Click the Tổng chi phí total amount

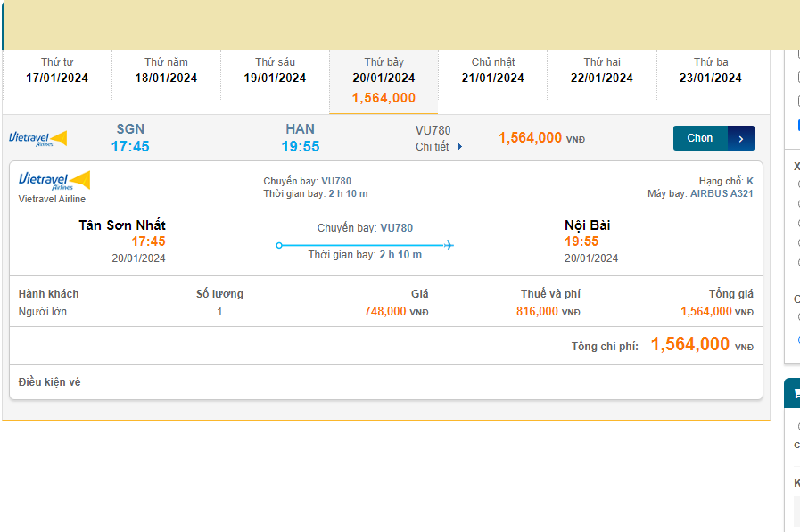[690, 345]
